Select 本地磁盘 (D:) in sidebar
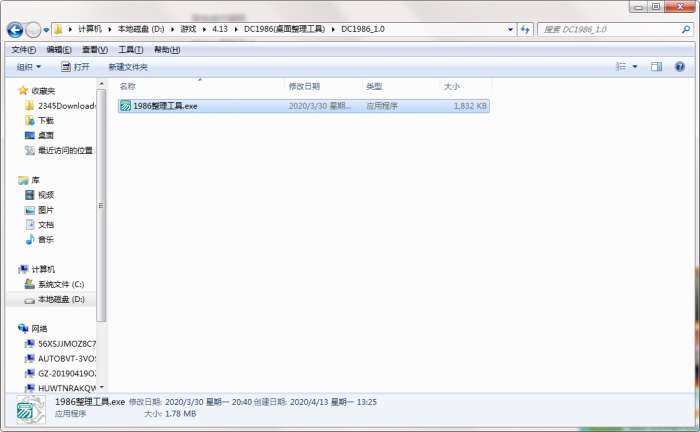Viewport: 700px width, 432px height. 54,299
